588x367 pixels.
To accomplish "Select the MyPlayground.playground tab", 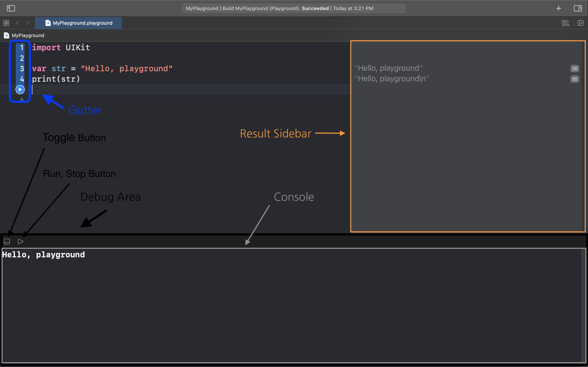I will pyautogui.click(x=78, y=23).
